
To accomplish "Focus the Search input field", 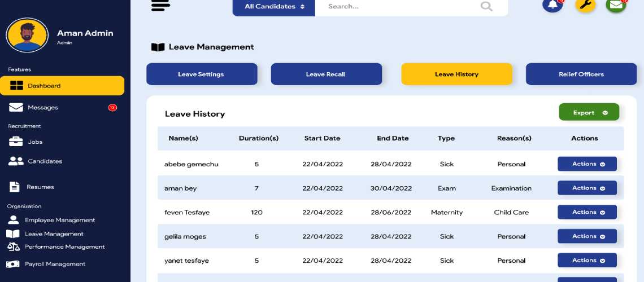I will pyautogui.click(x=395, y=7).
